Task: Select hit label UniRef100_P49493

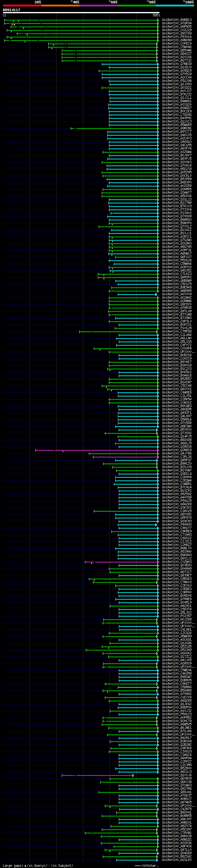Action: point(176,525)
